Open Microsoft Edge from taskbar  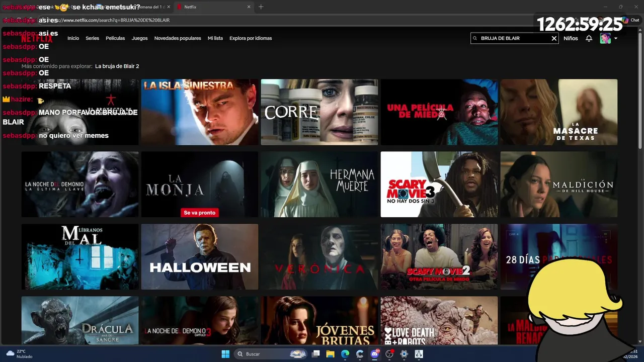pyautogui.click(x=345, y=354)
